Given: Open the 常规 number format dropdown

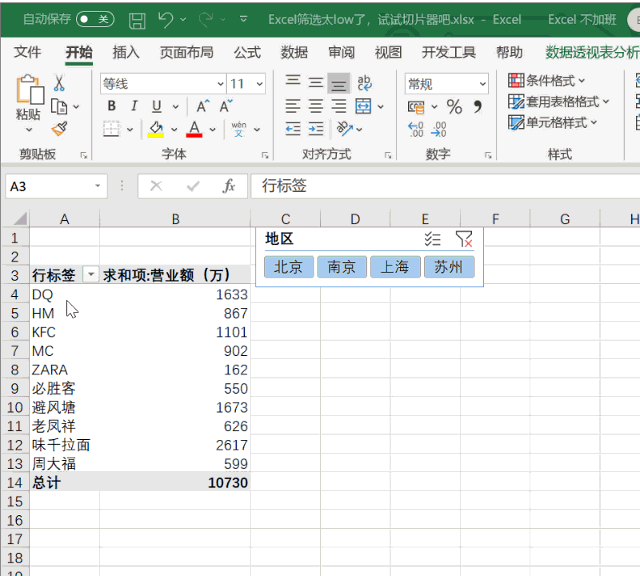Looking at the screenshot, I should point(483,84).
